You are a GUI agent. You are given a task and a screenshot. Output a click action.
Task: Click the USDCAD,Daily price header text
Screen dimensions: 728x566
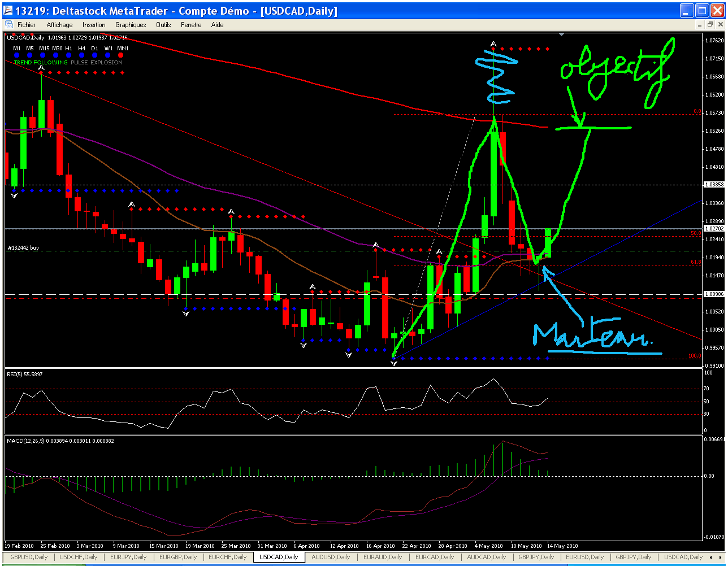click(67, 38)
